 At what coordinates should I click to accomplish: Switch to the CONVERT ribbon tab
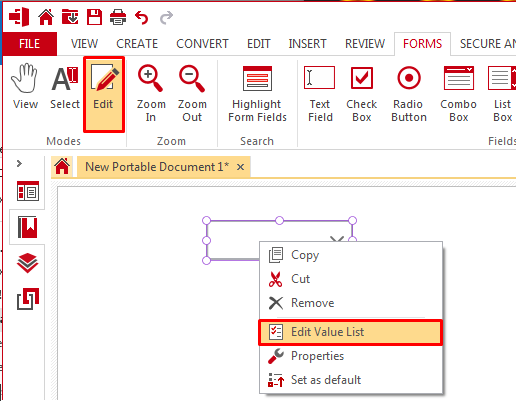(x=202, y=44)
